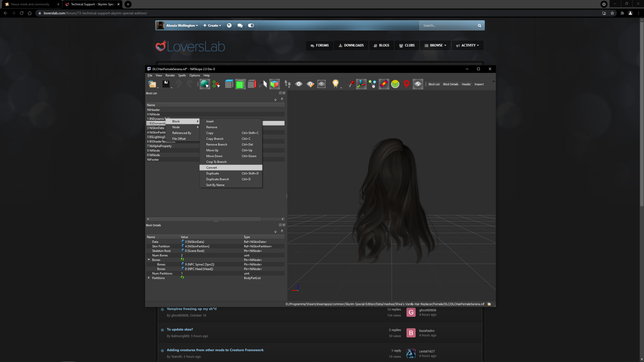The image size is (644, 362).
Task: Click the collapse-all double chevron in Block Details
Action: point(282,231)
